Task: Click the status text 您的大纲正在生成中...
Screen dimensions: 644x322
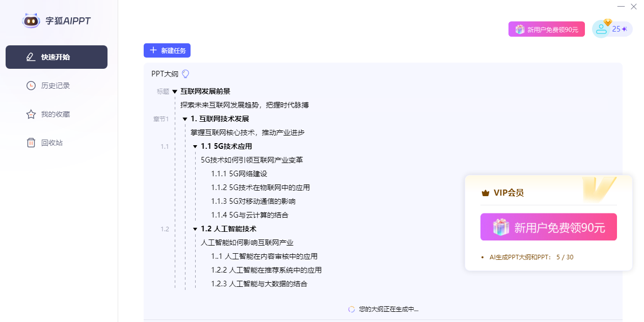Action: (x=389, y=309)
